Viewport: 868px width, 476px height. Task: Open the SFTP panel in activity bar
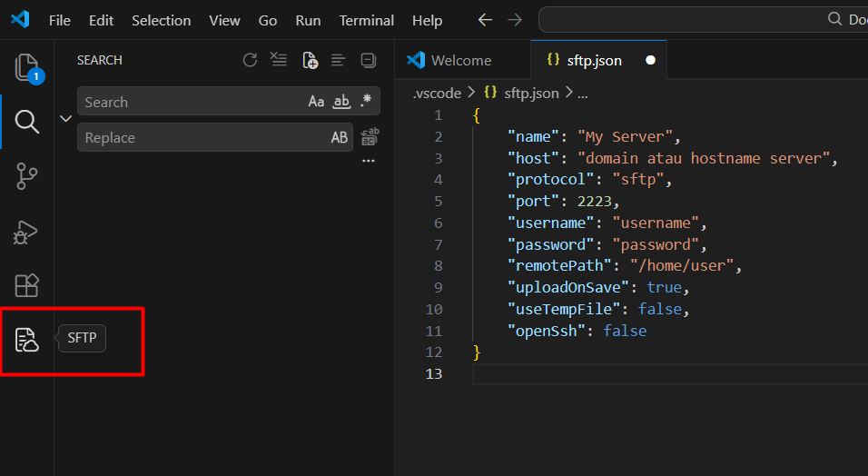[27, 341]
